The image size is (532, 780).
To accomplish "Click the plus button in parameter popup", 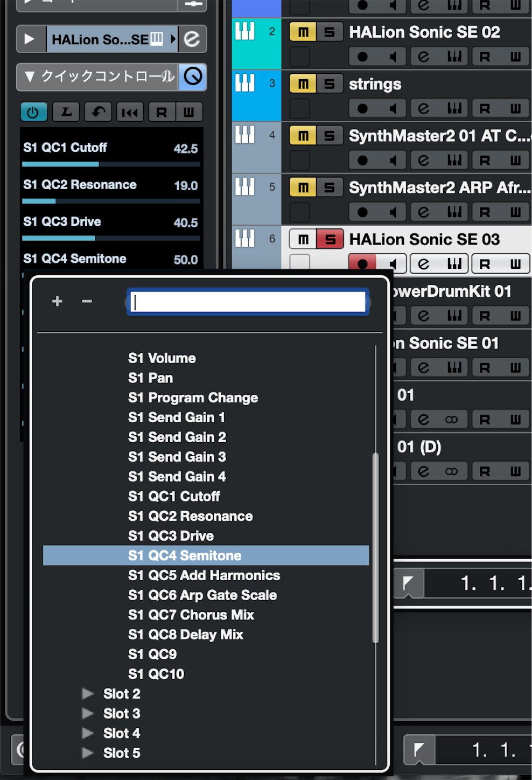I will click(58, 301).
